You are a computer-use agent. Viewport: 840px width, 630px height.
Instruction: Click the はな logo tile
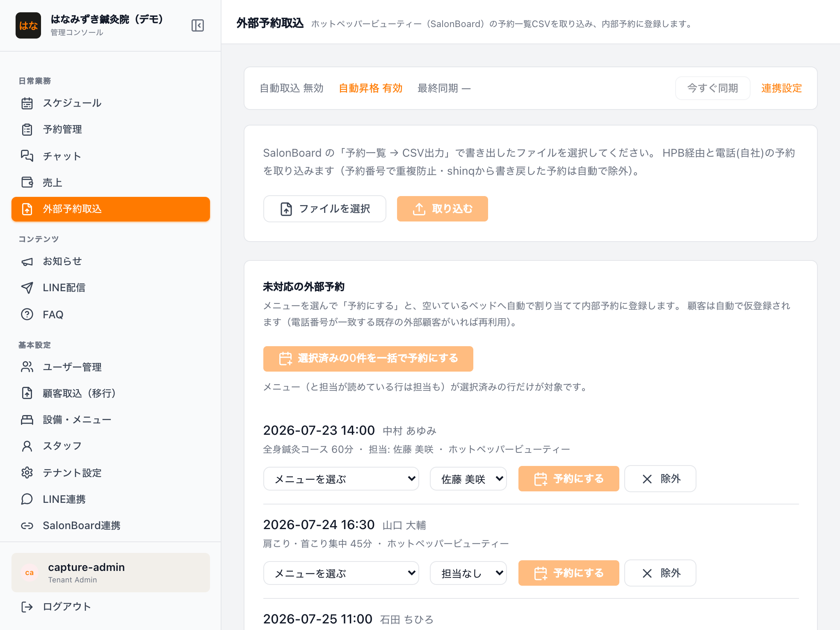28,25
